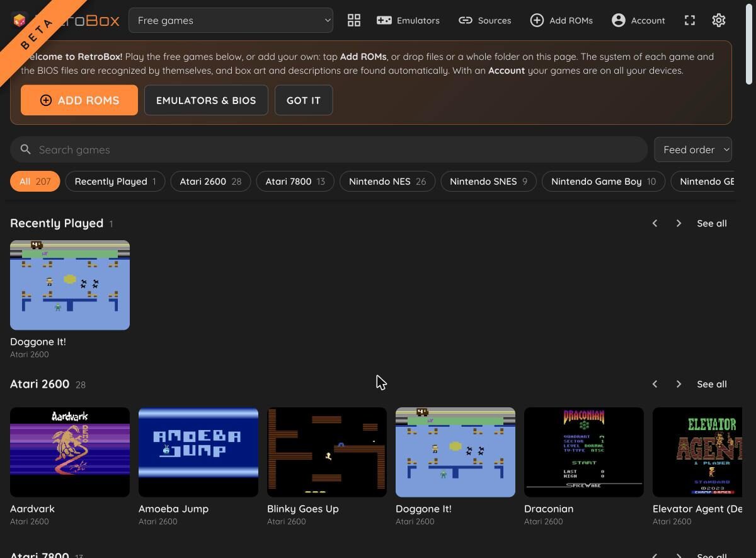Filter by Nintendo SNES chip
The height and width of the screenshot is (558, 756).
click(x=488, y=182)
